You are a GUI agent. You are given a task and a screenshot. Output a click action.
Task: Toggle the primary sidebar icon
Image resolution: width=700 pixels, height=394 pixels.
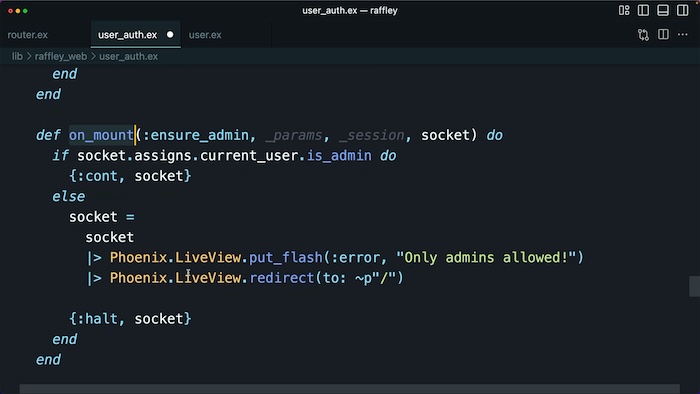coord(643,10)
